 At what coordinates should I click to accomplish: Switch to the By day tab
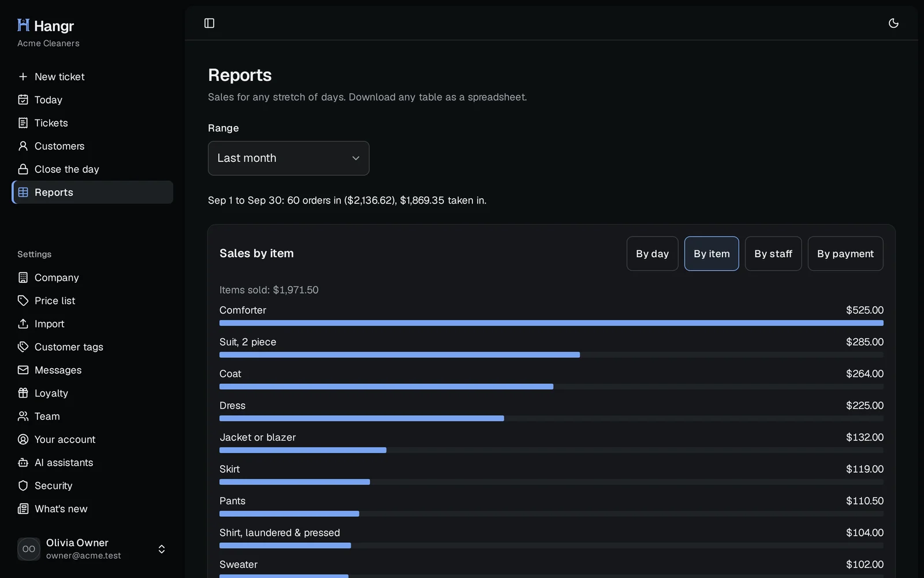pos(652,254)
